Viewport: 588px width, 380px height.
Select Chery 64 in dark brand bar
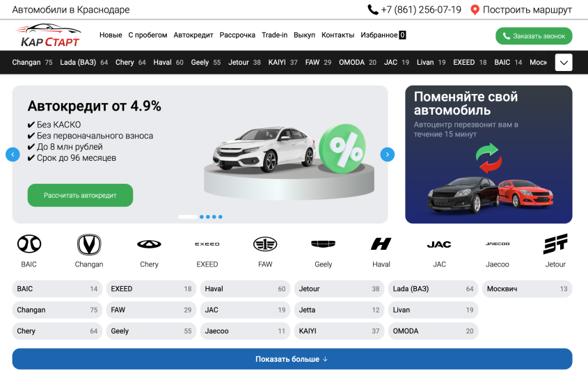pyautogui.click(x=131, y=62)
